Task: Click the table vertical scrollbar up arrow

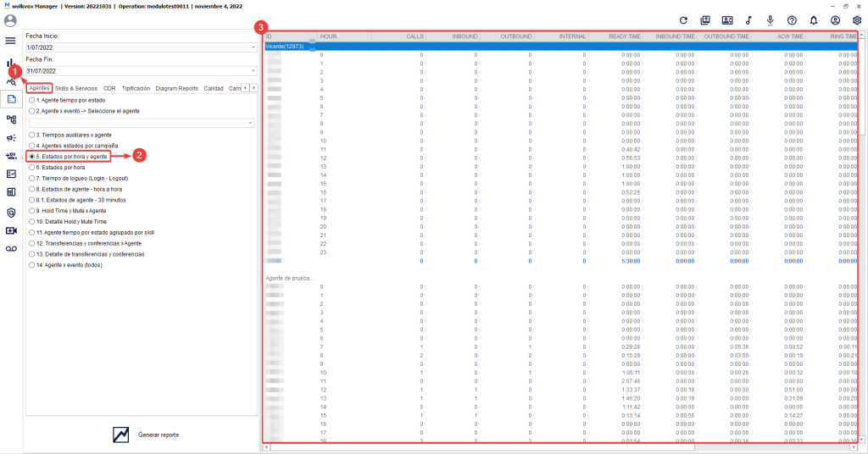Action: click(x=861, y=36)
